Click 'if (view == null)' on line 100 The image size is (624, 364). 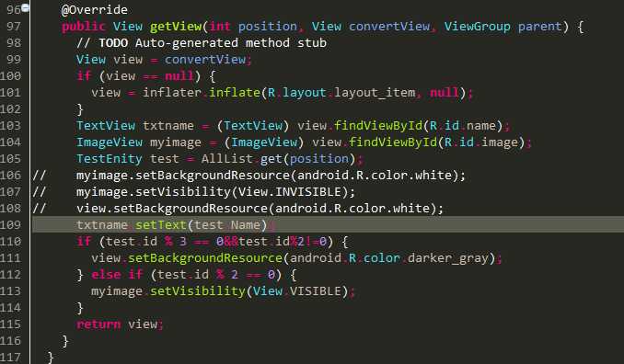(138, 76)
